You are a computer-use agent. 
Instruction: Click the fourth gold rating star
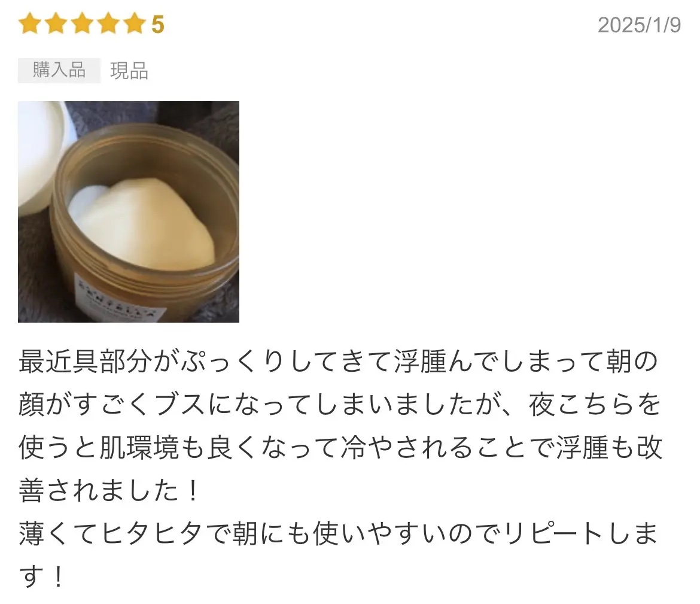pyautogui.click(x=108, y=24)
